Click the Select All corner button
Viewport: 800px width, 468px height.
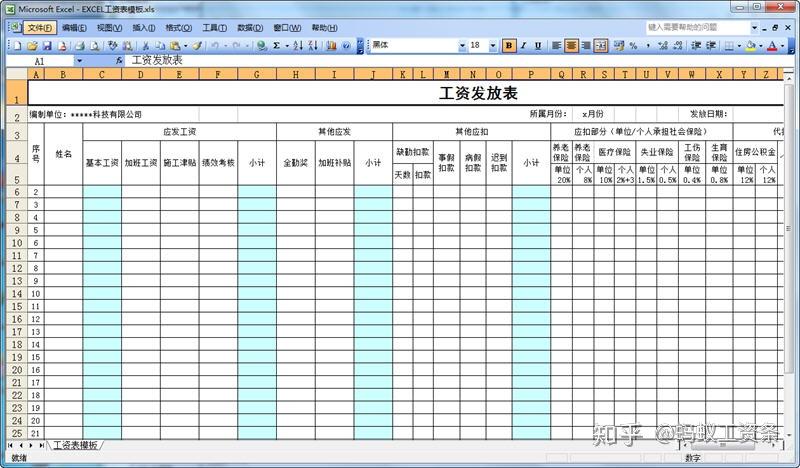pos(17,75)
